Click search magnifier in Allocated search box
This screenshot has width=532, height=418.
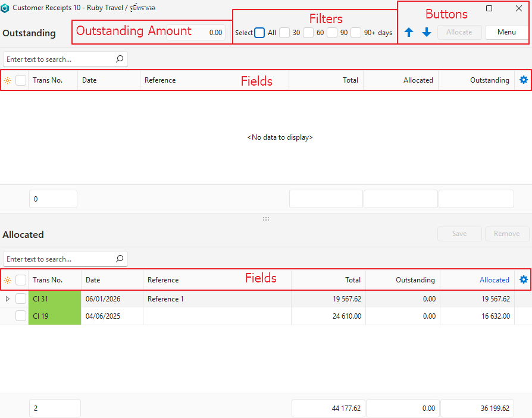[x=120, y=259]
